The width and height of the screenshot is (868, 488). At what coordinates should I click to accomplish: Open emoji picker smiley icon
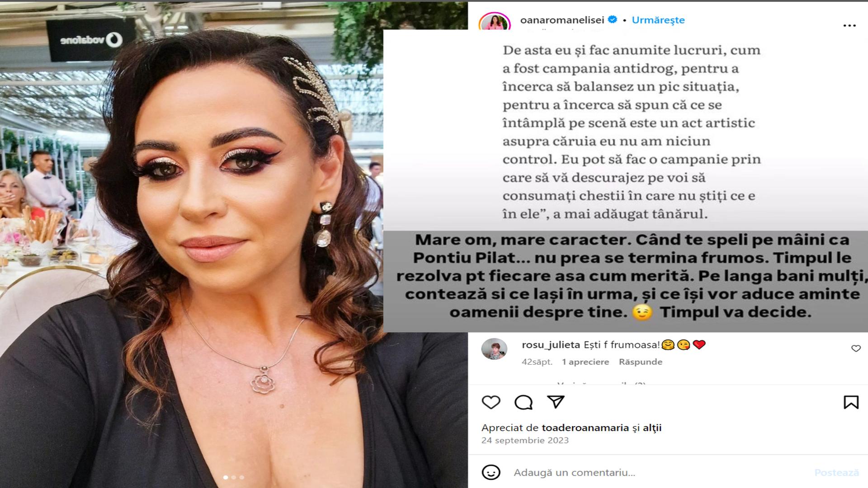491,473
